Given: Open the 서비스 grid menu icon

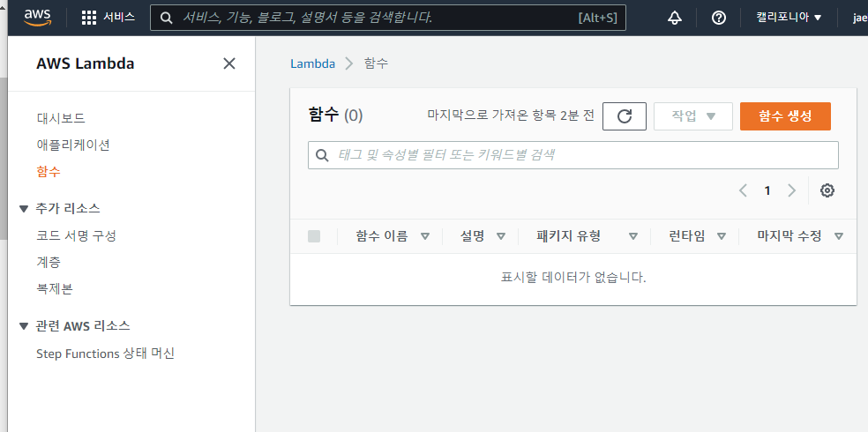Looking at the screenshot, I should pyautogui.click(x=88, y=18).
